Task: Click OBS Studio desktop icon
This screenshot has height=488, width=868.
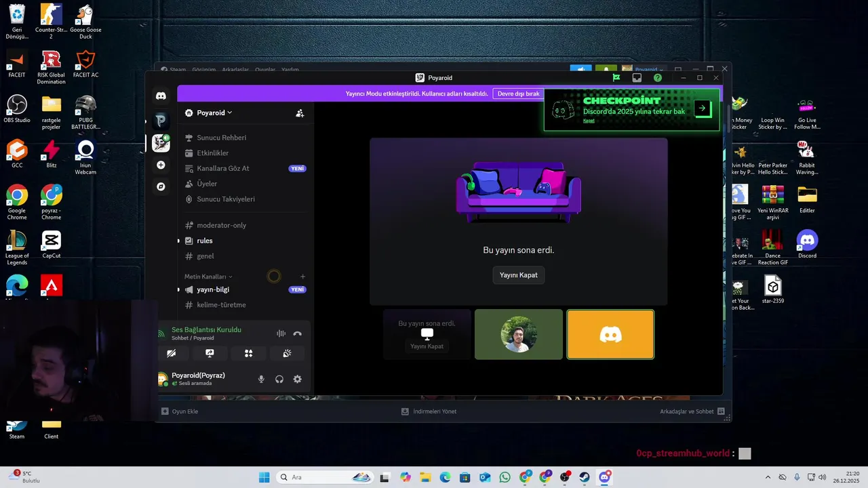Action: (17, 108)
